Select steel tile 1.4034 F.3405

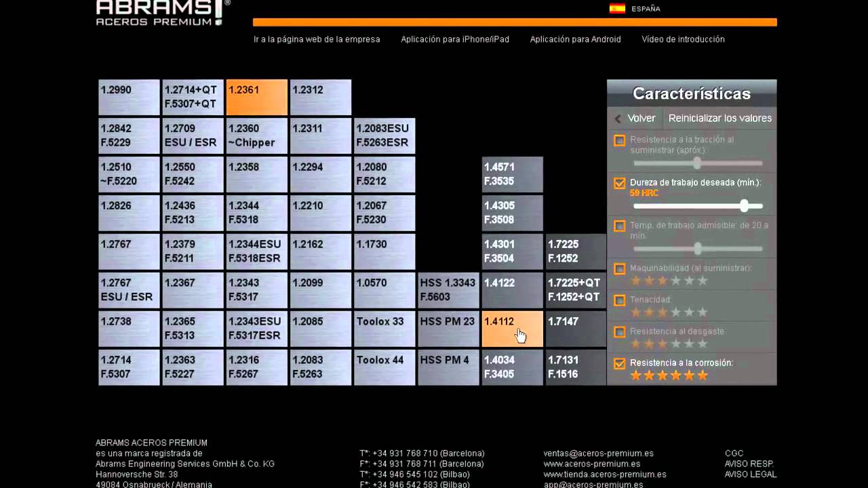click(x=513, y=367)
